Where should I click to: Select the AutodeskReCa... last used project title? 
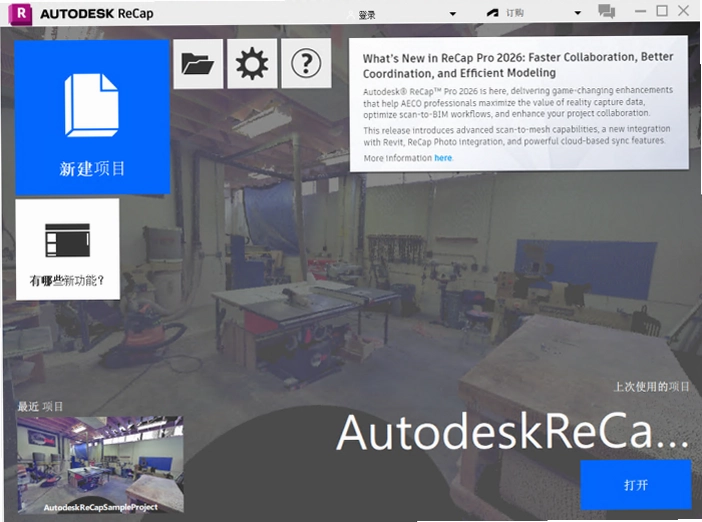pos(512,432)
